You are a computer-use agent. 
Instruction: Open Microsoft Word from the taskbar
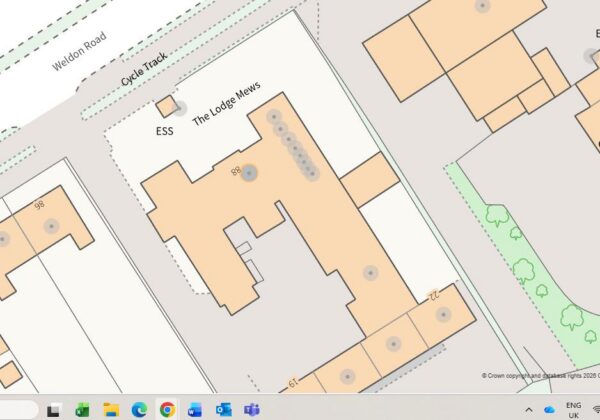pyautogui.click(x=195, y=410)
